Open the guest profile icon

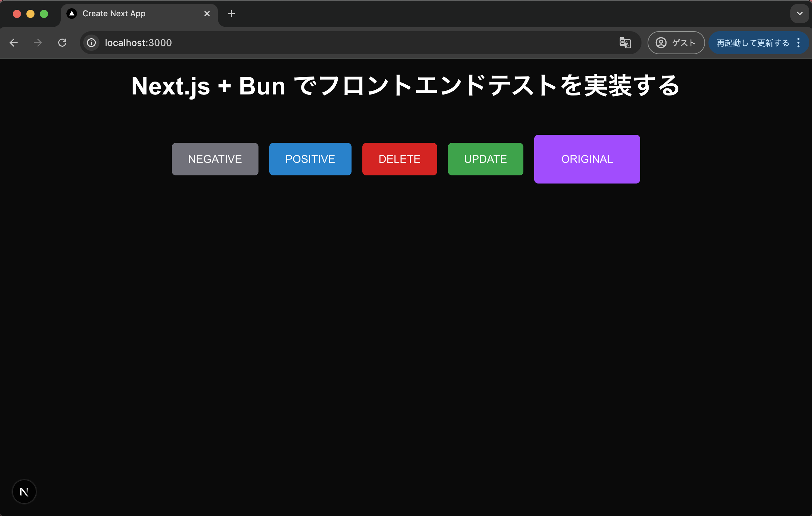click(661, 43)
